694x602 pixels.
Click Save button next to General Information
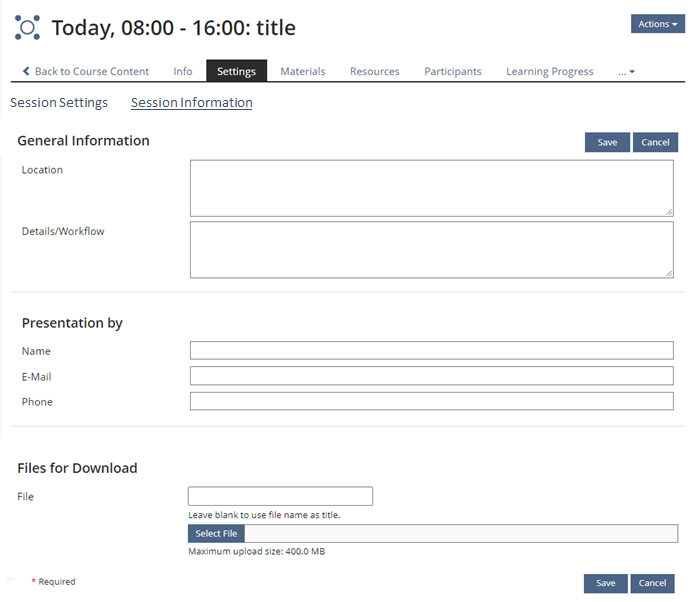(x=607, y=142)
